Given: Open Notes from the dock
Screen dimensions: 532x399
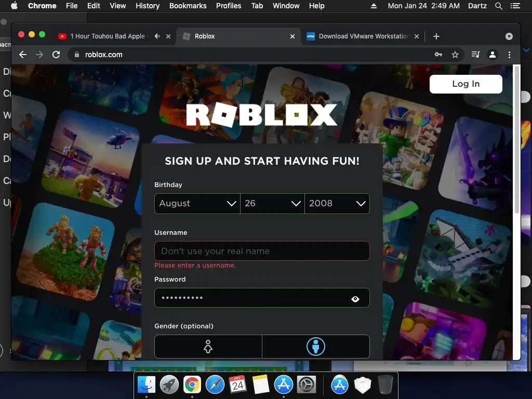Looking at the screenshot, I should (x=261, y=385).
